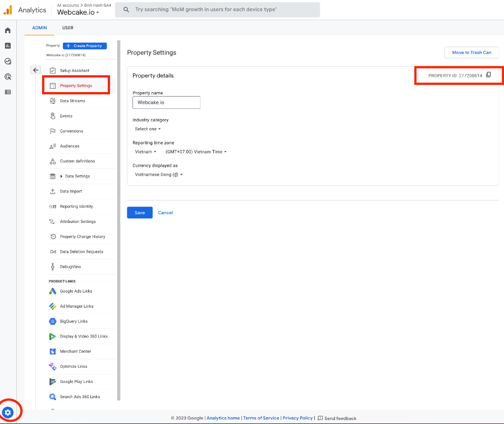Viewport: 504px width, 424px height.
Task: Click the Merchant Center icon
Action: point(52,352)
